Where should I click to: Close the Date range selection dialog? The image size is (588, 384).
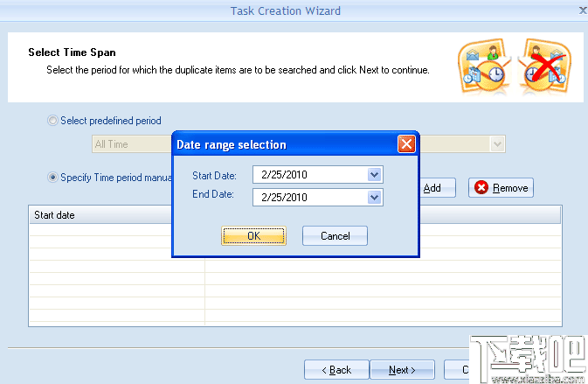(x=406, y=144)
